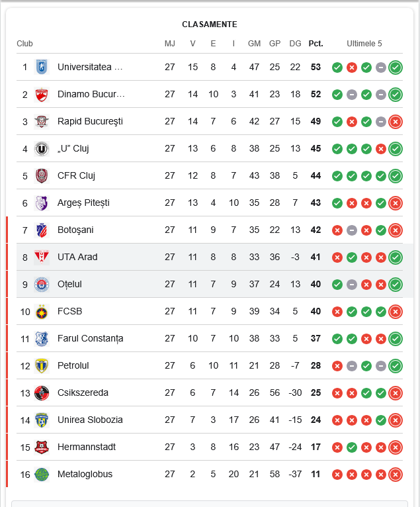
Task: Click the CLASAMENTE heading
Action: click(x=210, y=24)
